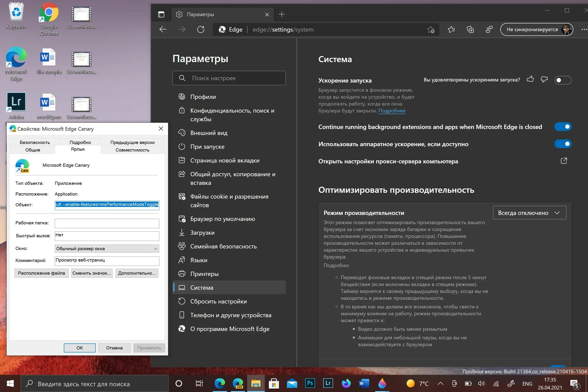Click 'Расположение файла' button
Image resolution: width=588 pixels, height=392 pixels.
(x=41, y=273)
